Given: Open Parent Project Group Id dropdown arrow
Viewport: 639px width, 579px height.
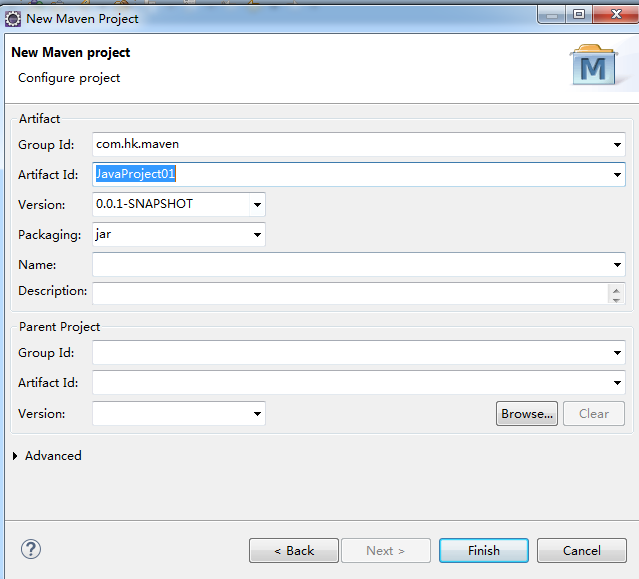Looking at the screenshot, I should pyautogui.click(x=617, y=353).
